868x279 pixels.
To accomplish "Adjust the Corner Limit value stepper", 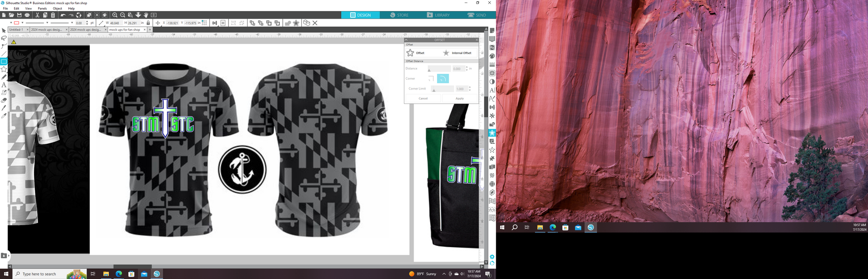I will [470, 89].
